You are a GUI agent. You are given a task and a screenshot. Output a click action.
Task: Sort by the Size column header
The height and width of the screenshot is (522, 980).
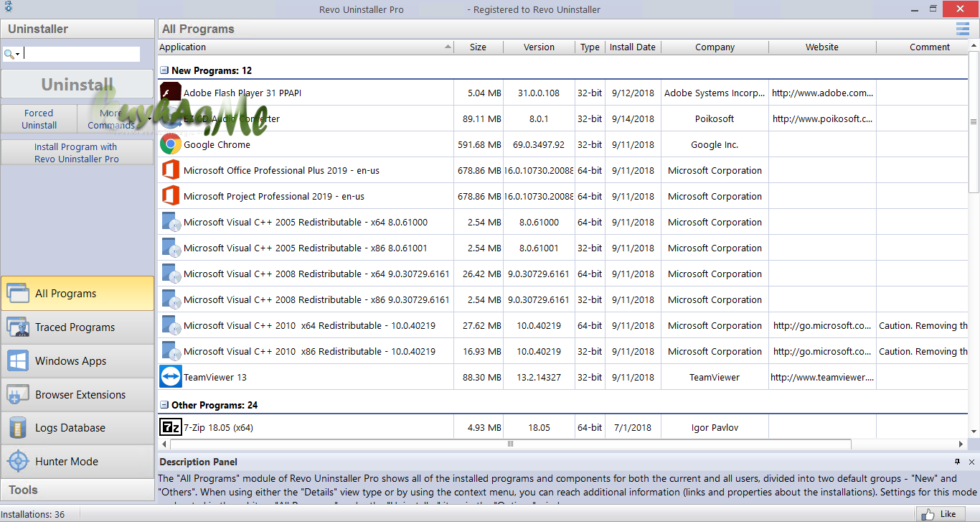[479, 47]
